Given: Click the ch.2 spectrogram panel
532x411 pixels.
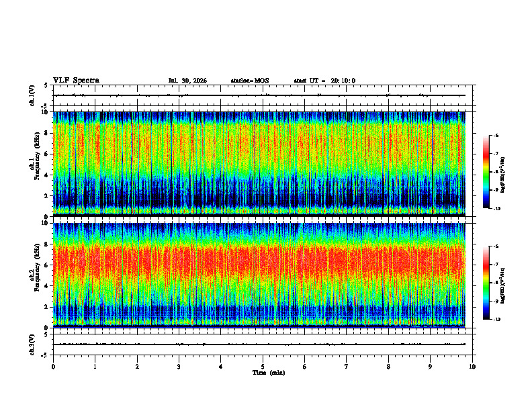Looking at the screenshot, I should (259, 275).
